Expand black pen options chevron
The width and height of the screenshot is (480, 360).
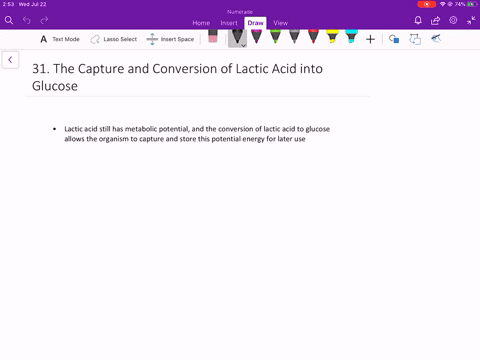click(244, 46)
